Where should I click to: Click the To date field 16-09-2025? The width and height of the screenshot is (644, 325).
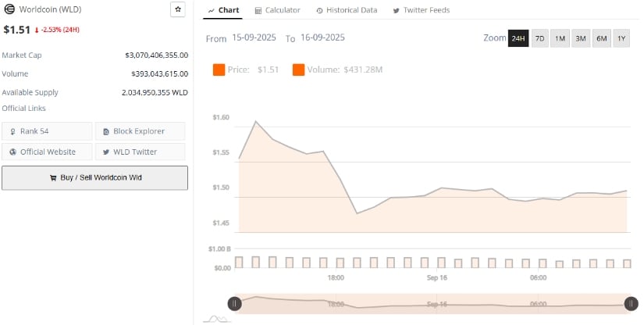(x=322, y=37)
